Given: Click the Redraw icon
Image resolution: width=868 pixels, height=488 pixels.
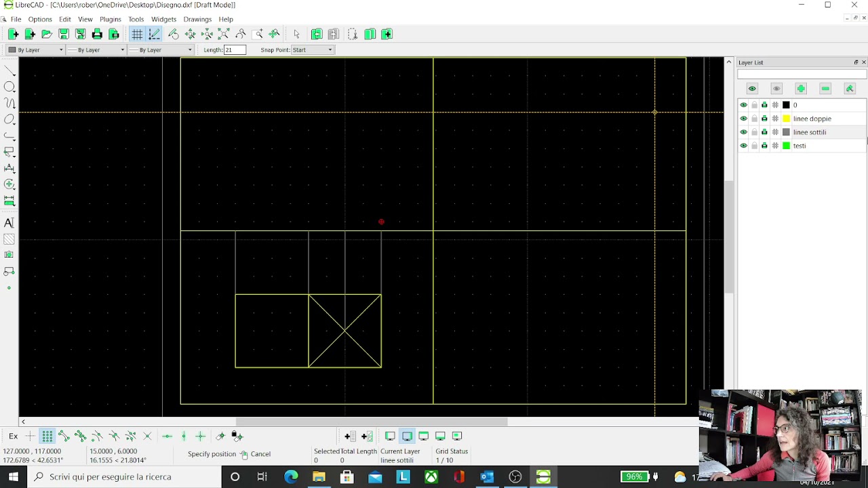Looking at the screenshot, I should [x=174, y=34].
